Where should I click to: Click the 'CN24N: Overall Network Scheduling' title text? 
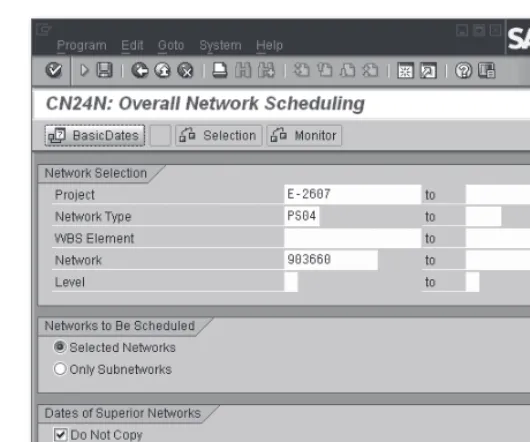click(x=205, y=103)
